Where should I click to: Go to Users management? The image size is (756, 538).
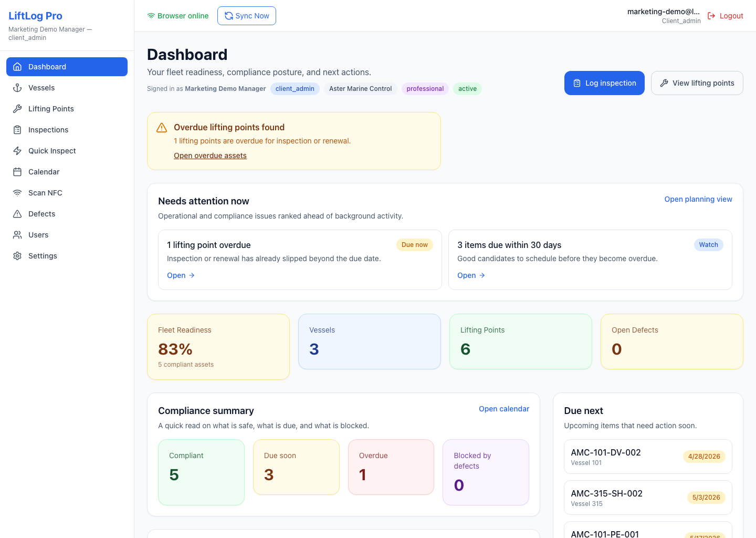click(67, 235)
